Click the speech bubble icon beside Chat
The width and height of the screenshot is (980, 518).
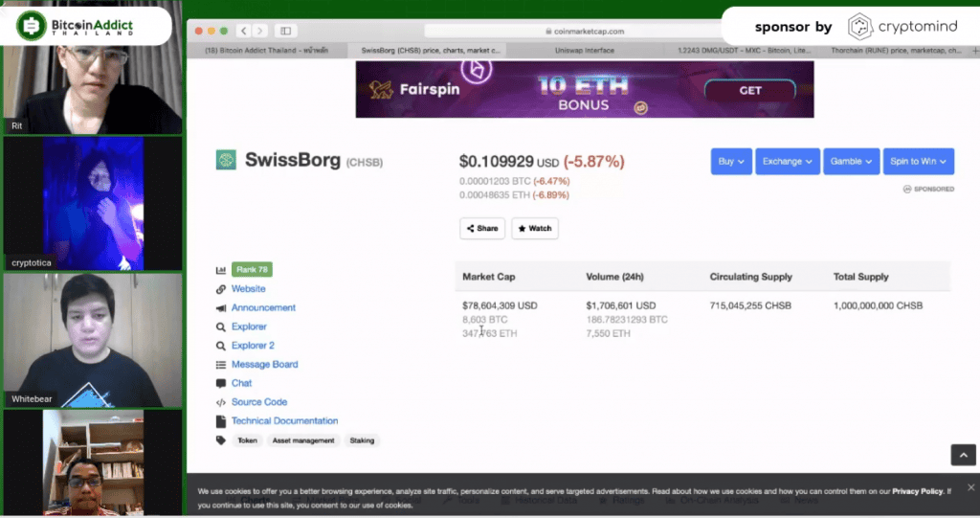coord(221,384)
